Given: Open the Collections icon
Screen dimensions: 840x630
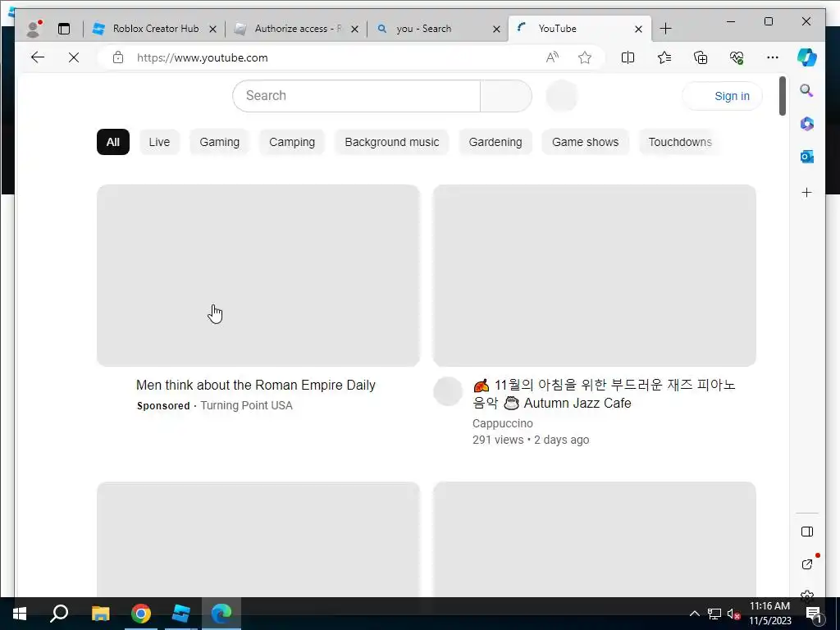Looking at the screenshot, I should coord(701,57).
